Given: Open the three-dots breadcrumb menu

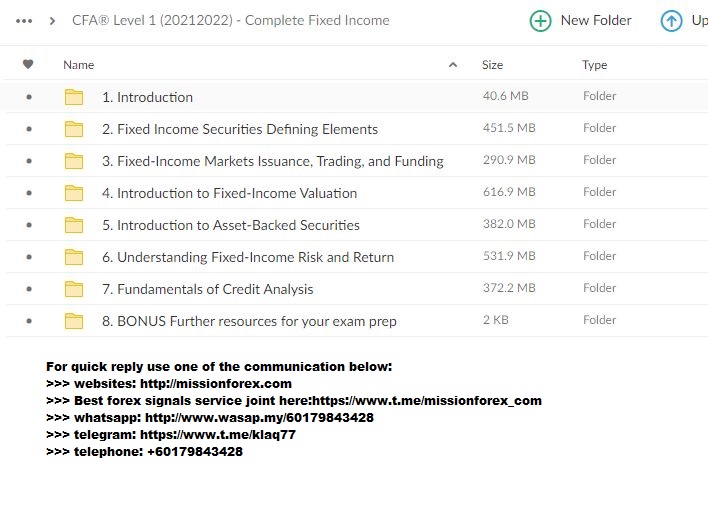Looking at the screenshot, I should pos(24,21).
